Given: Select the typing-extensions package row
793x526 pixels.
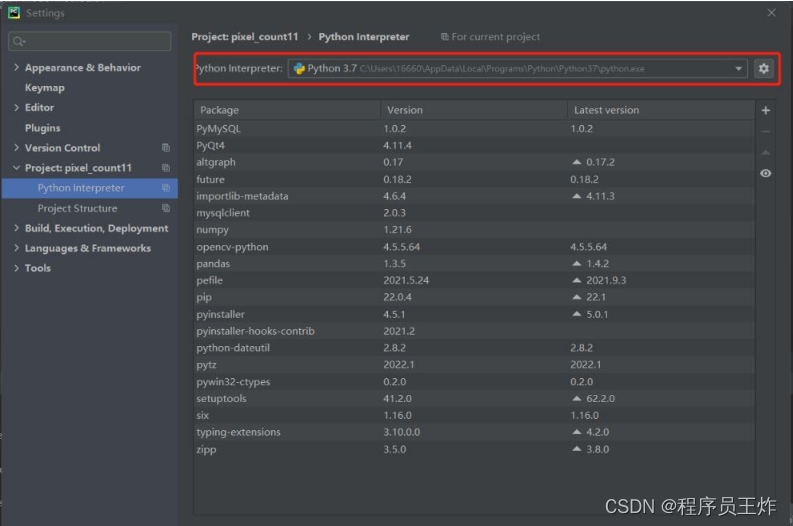Looking at the screenshot, I should [474, 432].
